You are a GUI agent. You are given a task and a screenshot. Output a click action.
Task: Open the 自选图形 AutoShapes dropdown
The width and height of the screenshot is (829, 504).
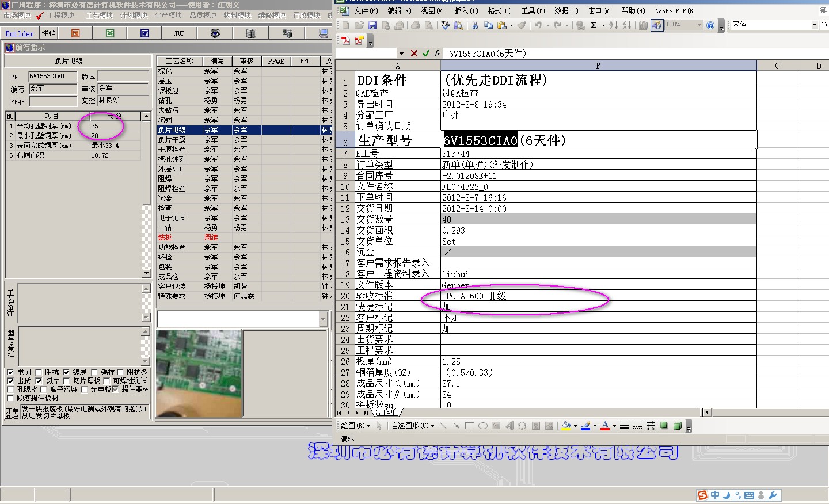coord(413,426)
